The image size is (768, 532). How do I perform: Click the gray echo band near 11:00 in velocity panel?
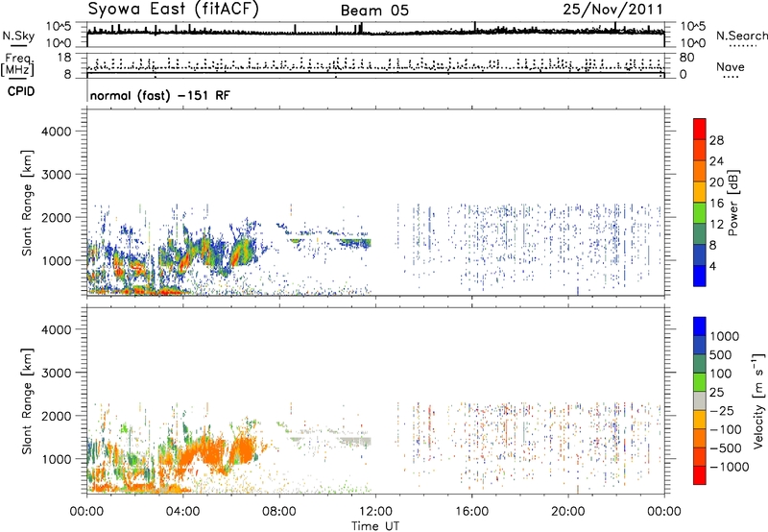[356, 442]
